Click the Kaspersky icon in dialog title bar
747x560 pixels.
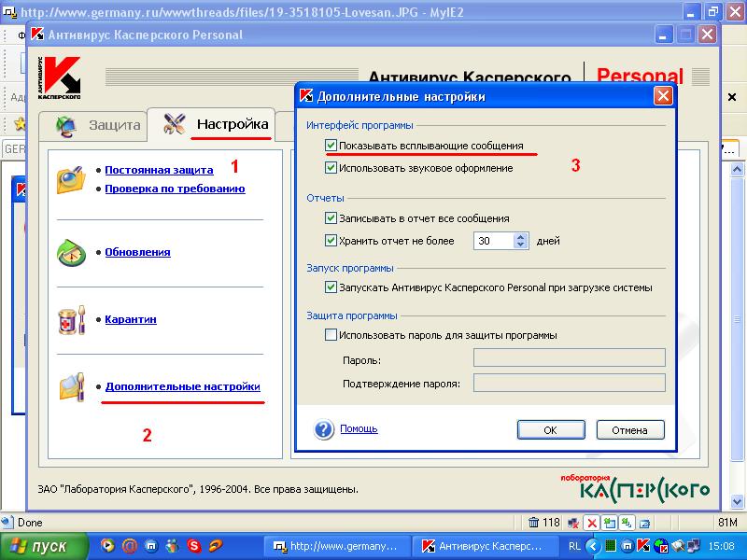(x=306, y=96)
